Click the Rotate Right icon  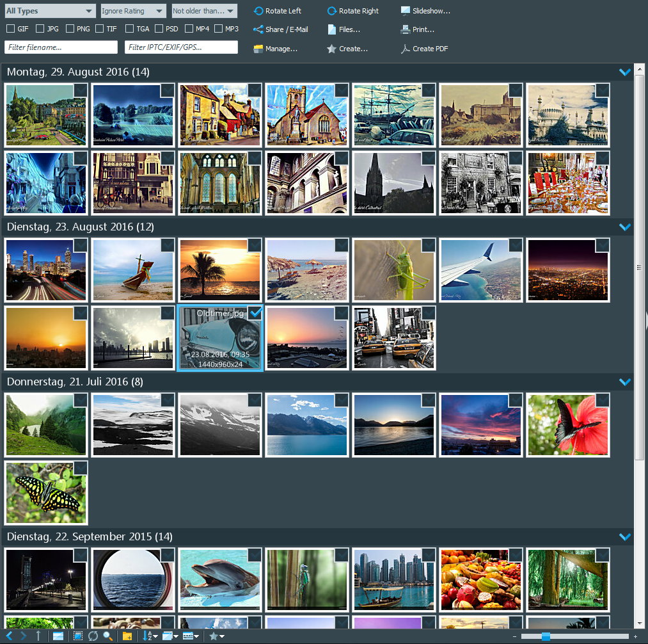click(x=332, y=11)
